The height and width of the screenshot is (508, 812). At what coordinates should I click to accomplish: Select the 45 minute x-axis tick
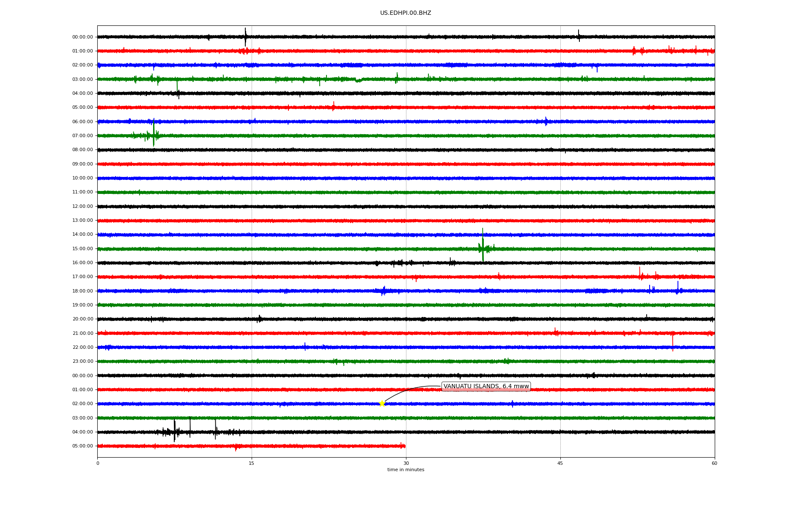[560, 463]
